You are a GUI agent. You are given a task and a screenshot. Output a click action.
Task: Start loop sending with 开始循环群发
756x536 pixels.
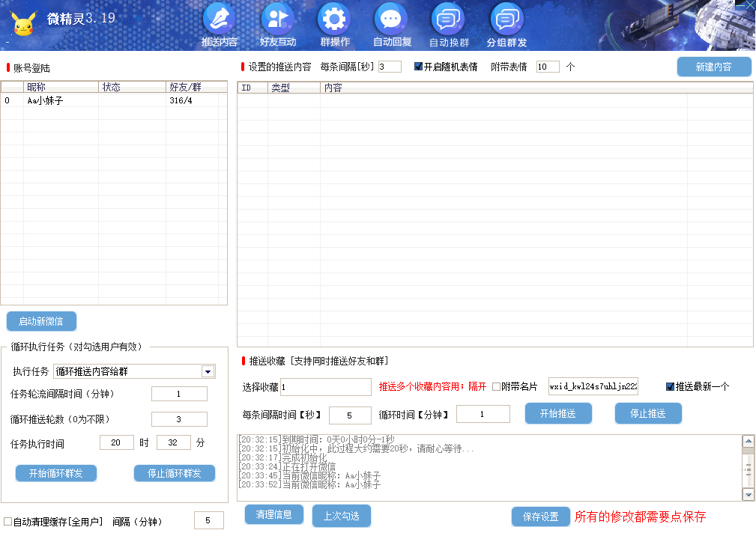click(55, 472)
